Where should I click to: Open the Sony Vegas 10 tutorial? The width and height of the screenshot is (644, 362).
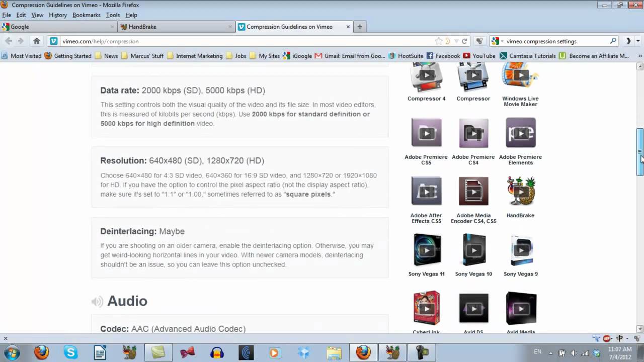pos(473,250)
